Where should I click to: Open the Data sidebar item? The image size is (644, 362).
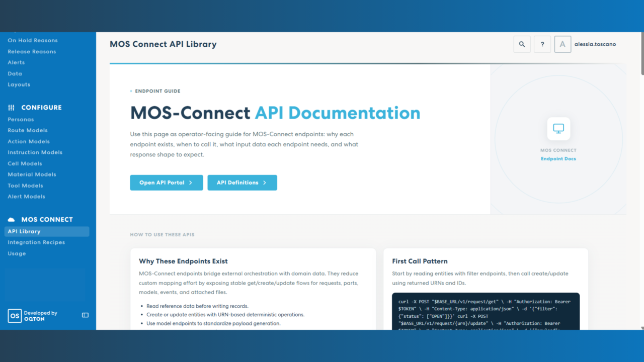point(15,73)
